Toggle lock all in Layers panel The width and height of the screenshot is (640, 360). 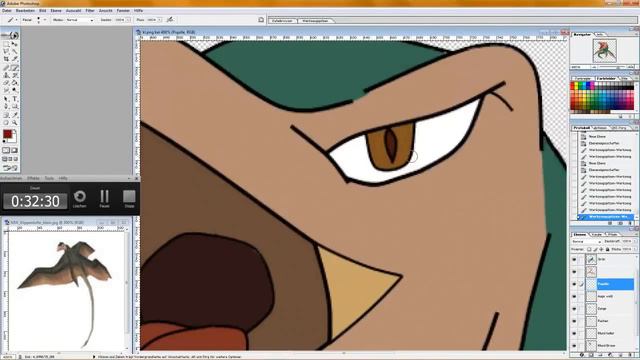tap(607, 249)
